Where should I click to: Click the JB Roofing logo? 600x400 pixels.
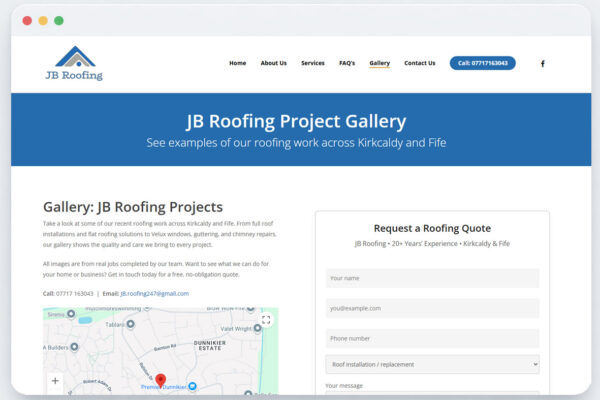[x=74, y=62]
